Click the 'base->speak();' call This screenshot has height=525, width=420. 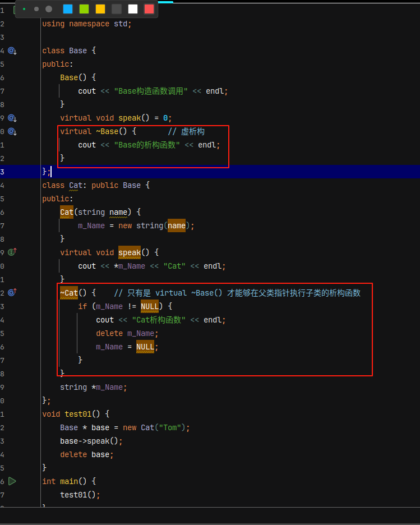pyautogui.click(x=91, y=441)
